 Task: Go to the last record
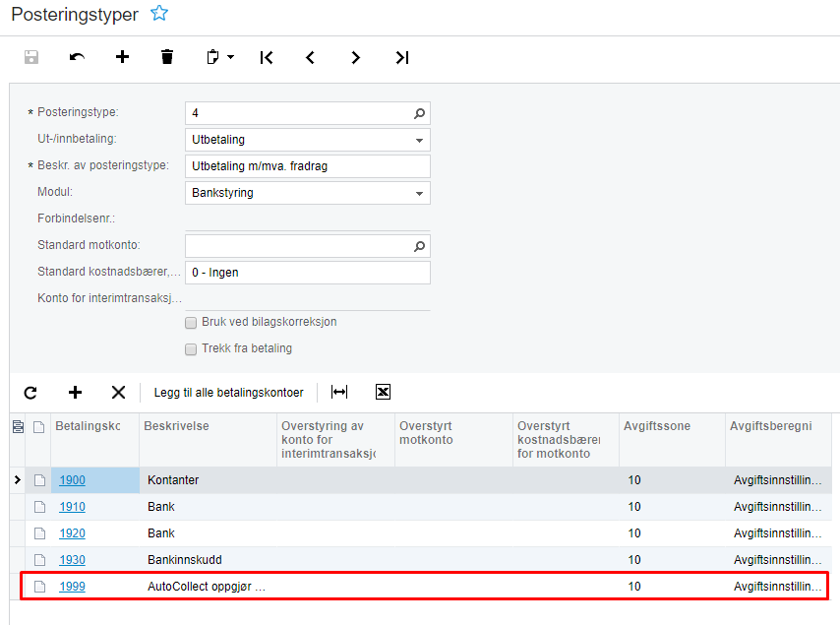401,57
